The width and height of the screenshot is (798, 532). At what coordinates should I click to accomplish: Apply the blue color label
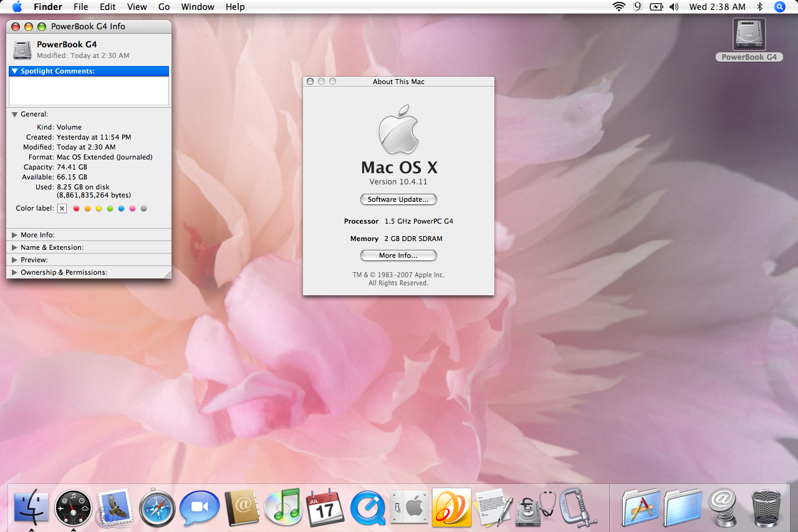coord(122,209)
